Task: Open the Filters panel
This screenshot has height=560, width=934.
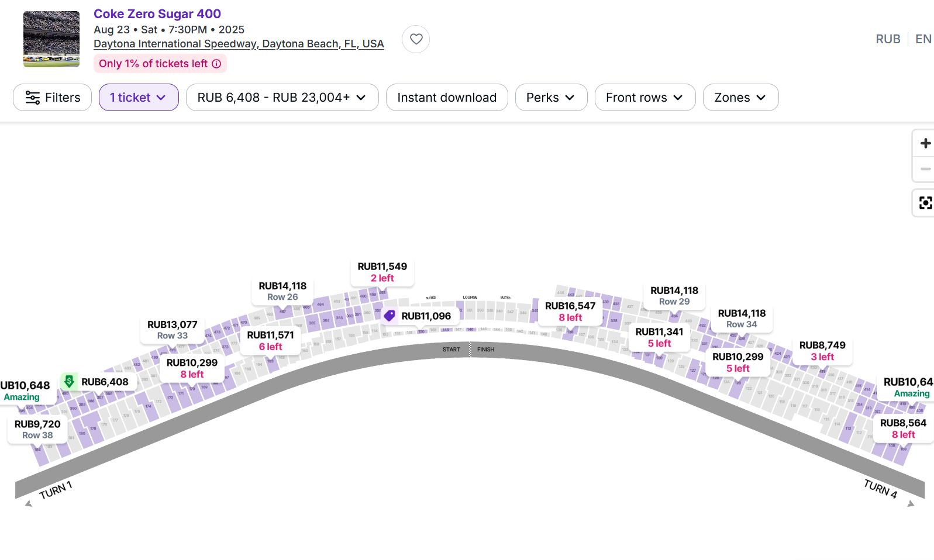Action: coord(53,98)
